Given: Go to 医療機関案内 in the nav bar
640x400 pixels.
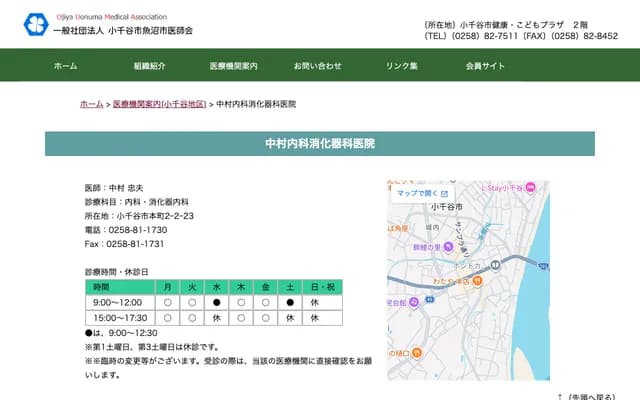Looking at the screenshot, I should (233, 65).
